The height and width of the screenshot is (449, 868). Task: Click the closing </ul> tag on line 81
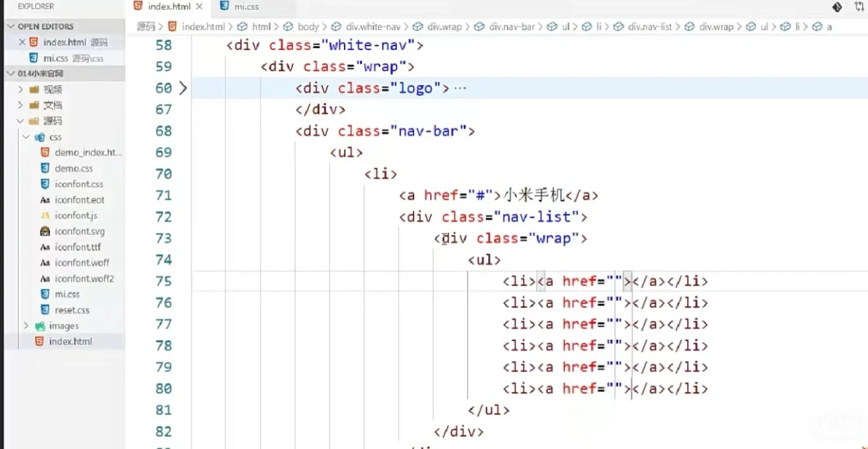click(x=489, y=410)
